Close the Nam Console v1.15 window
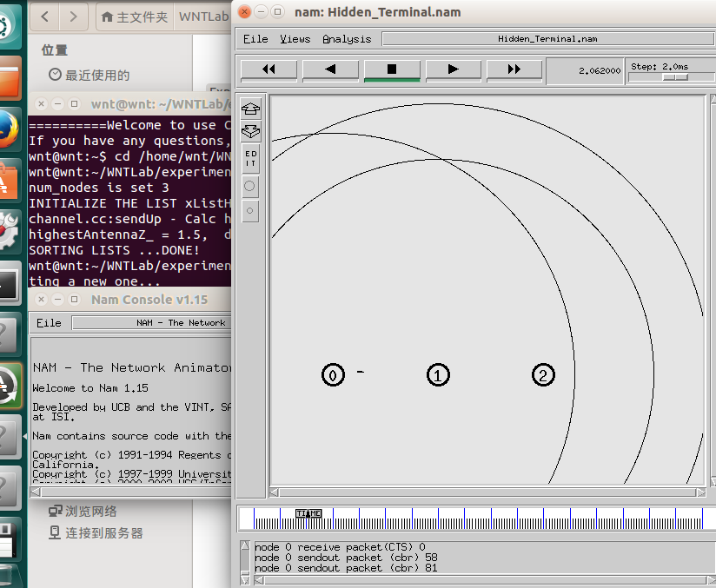This screenshot has height=588, width=716. tap(41, 300)
